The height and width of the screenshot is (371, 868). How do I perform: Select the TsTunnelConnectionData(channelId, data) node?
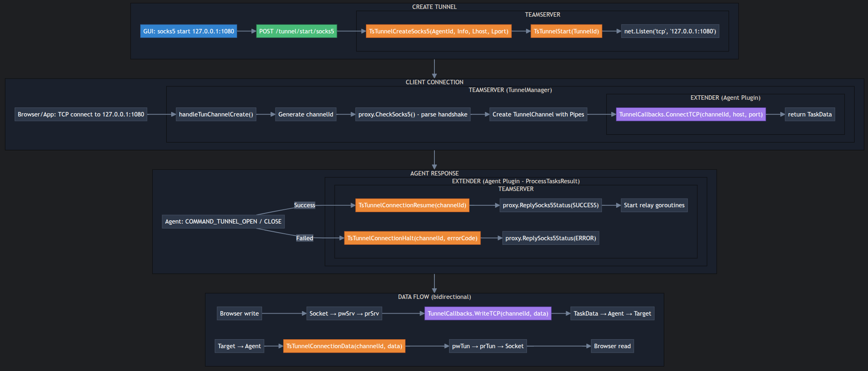344,346
